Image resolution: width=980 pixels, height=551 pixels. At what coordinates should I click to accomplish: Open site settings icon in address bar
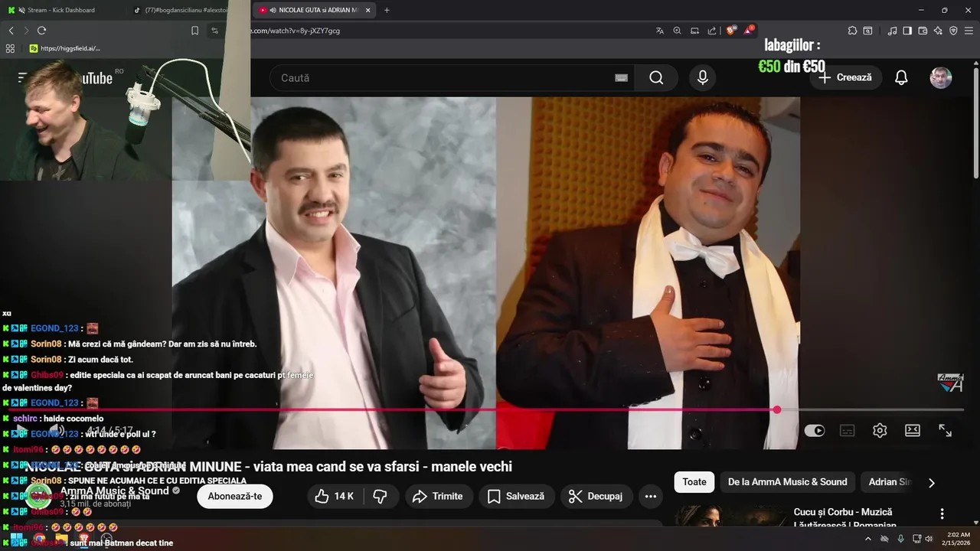click(x=215, y=31)
